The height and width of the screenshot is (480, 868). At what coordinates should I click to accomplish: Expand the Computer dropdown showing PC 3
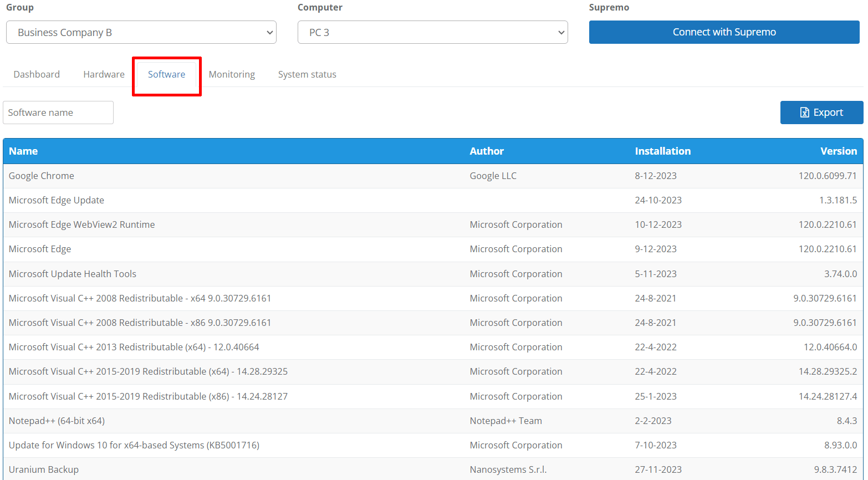[x=432, y=32]
